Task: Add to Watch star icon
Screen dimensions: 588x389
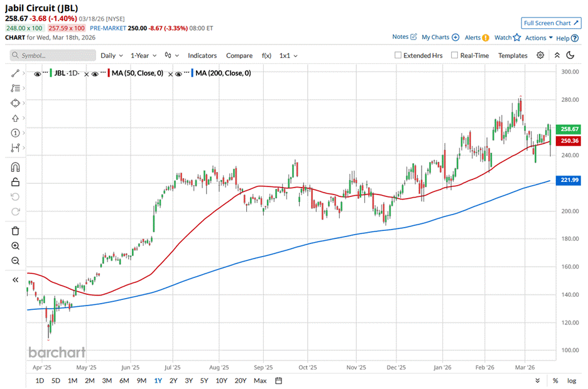Action: pos(517,37)
